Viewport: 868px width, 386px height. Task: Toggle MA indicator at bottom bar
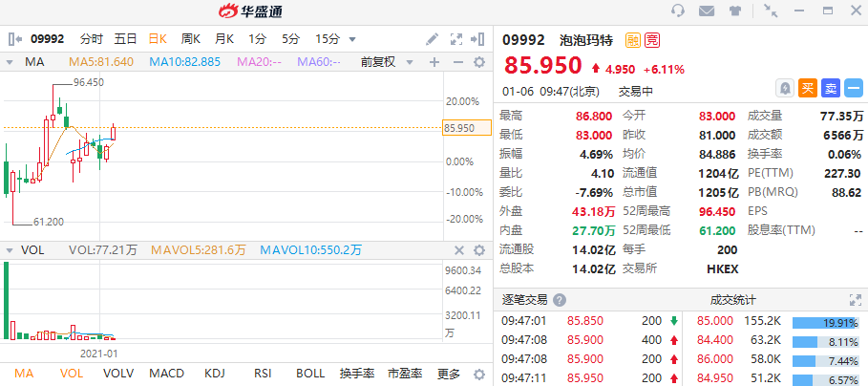[x=24, y=374]
